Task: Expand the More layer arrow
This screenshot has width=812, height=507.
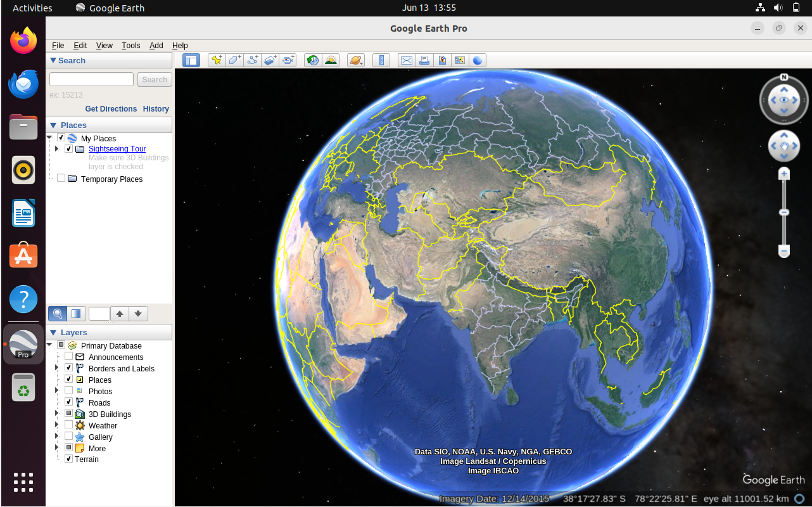Action: pyautogui.click(x=57, y=448)
